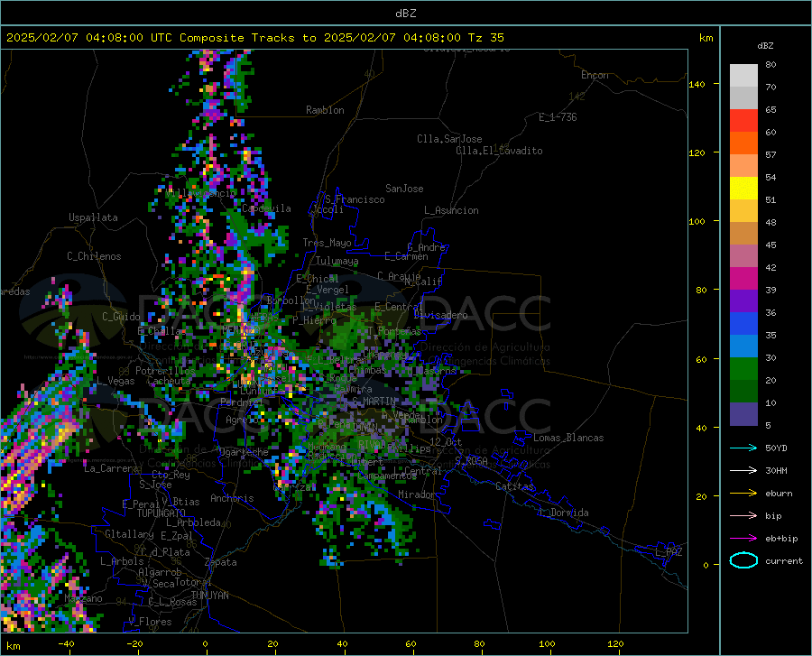Click the 'eburn' legend label

(x=779, y=494)
